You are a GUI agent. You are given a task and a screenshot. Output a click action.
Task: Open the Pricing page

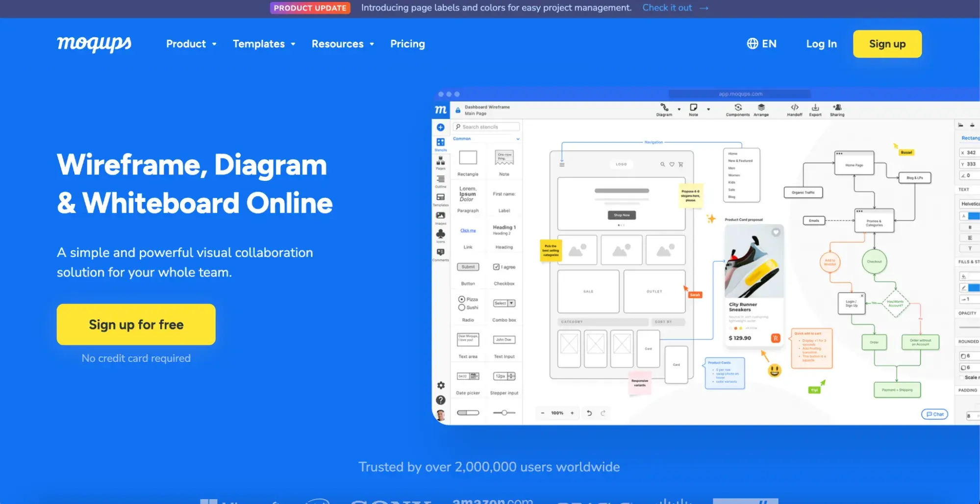(x=407, y=44)
